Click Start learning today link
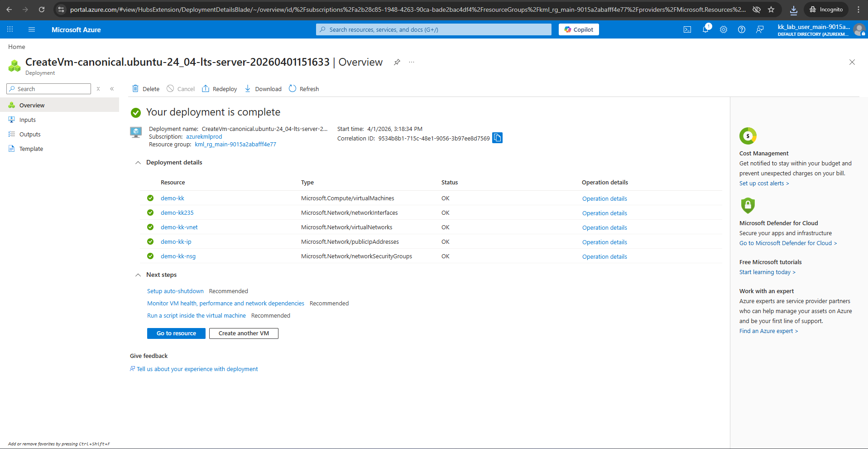The width and height of the screenshot is (868, 449). coord(767,272)
